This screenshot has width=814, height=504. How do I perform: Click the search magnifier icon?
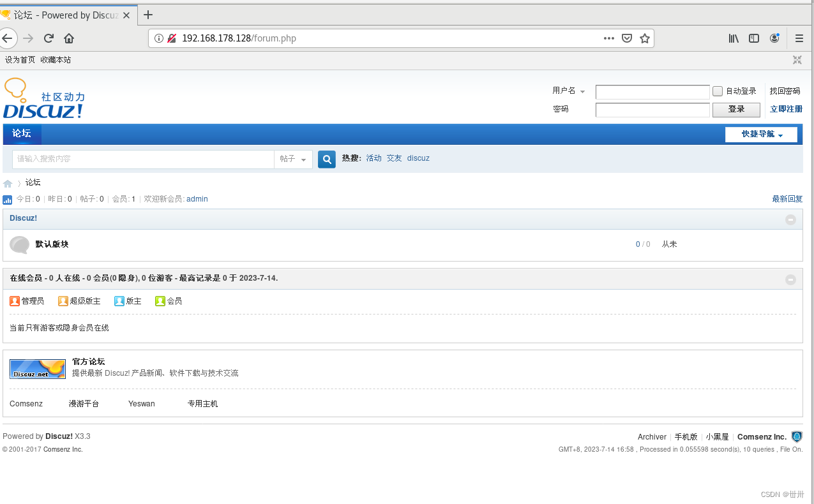[326, 159]
